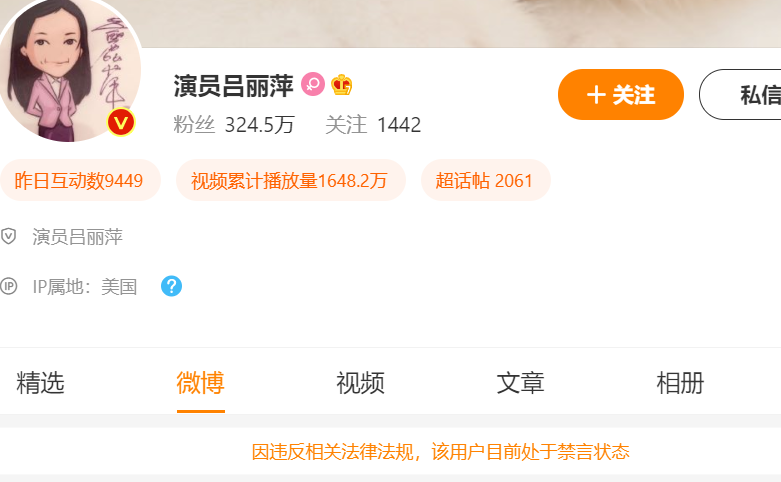Click the red V verification badge
Screen dimensions: 781x482
pyautogui.click(x=121, y=122)
